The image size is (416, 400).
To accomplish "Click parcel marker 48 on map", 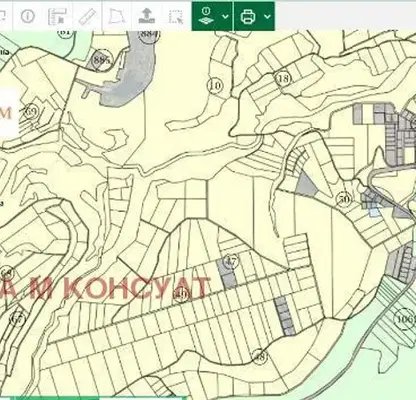I will click(260, 357).
